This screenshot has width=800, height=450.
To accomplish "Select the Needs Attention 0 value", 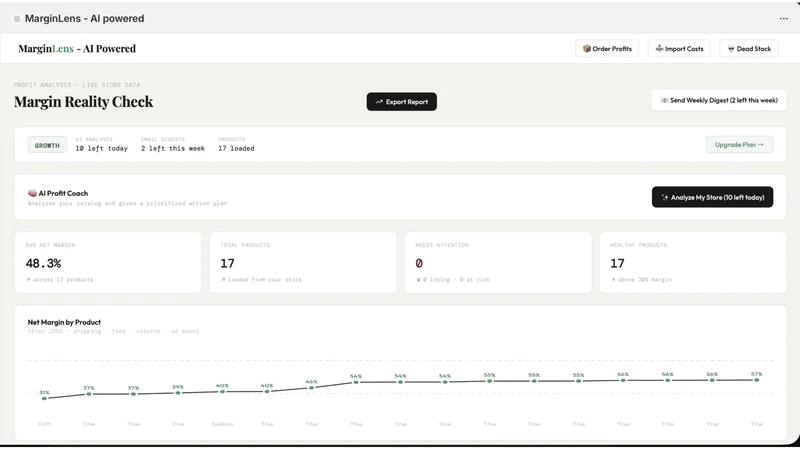I will point(419,264).
